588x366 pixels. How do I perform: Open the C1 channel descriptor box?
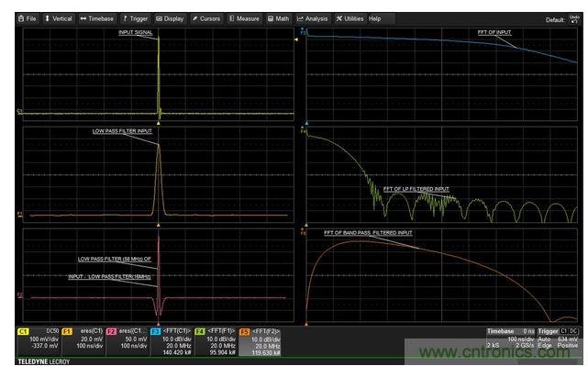(39, 341)
